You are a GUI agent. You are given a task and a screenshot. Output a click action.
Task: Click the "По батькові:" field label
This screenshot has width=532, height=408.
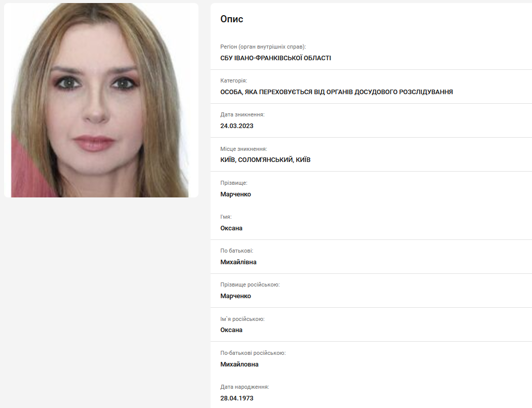(x=237, y=251)
